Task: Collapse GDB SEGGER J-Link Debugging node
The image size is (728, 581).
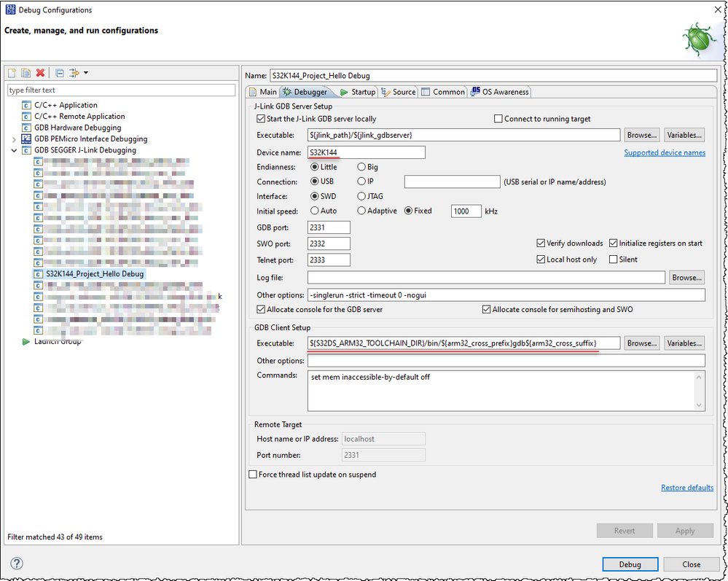Action: pyautogui.click(x=14, y=150)
